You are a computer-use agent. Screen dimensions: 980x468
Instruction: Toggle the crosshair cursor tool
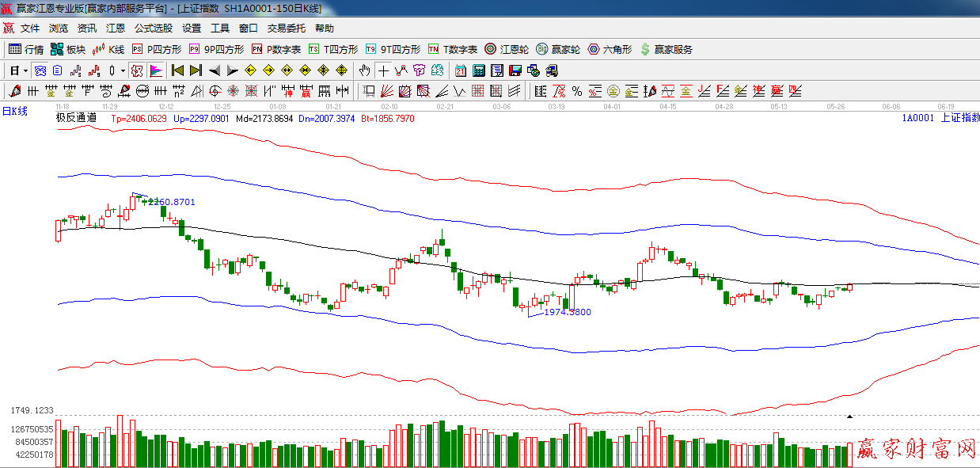point(383,70)
